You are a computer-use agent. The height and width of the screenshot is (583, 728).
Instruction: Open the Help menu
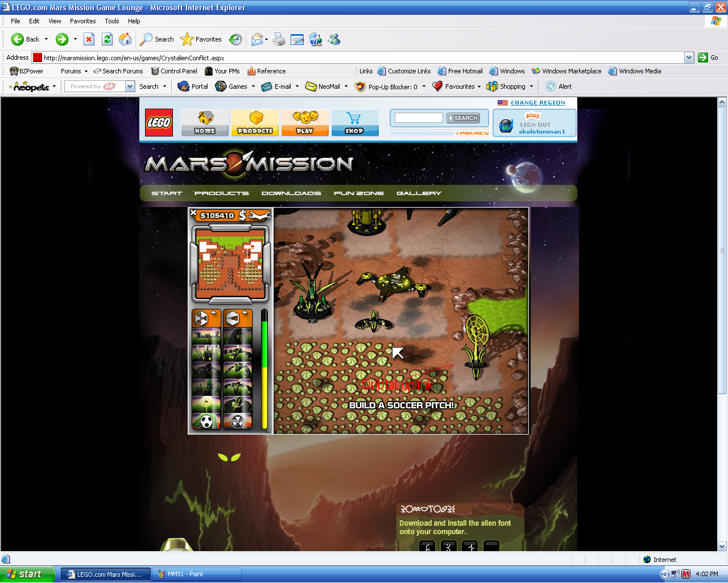134,21
